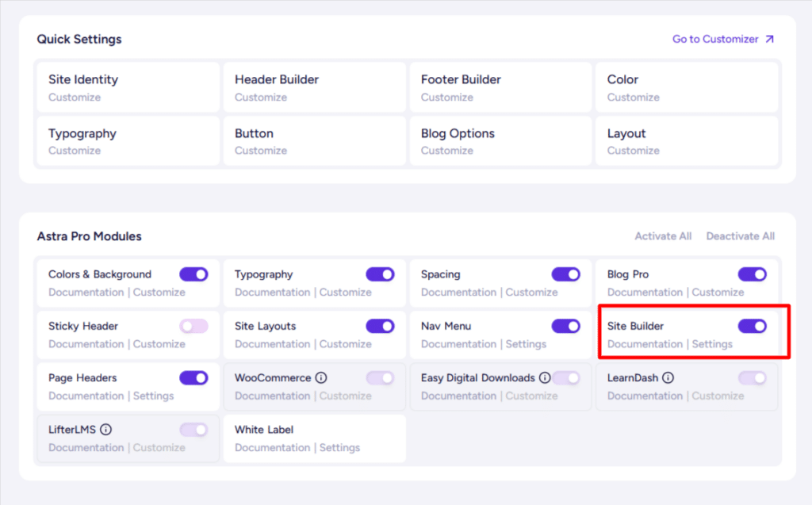
Task: Click WooCommerce info icon
Action: pyautogui.click(x=321, y=377)
